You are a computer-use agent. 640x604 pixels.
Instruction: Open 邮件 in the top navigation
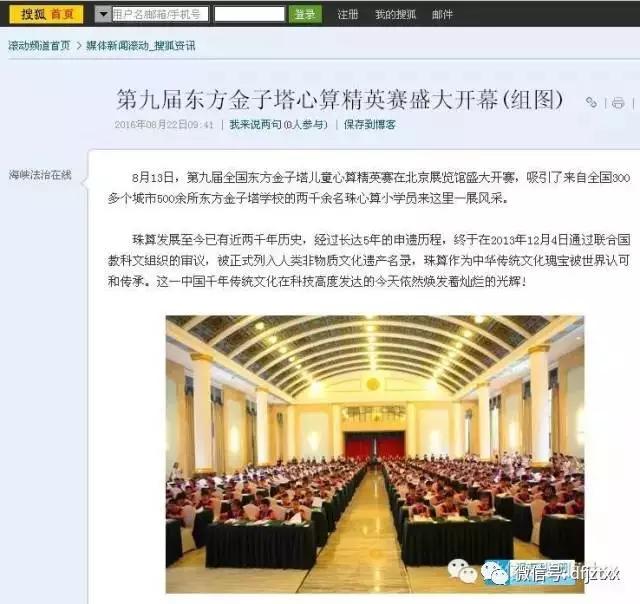[x=442, y=14]
